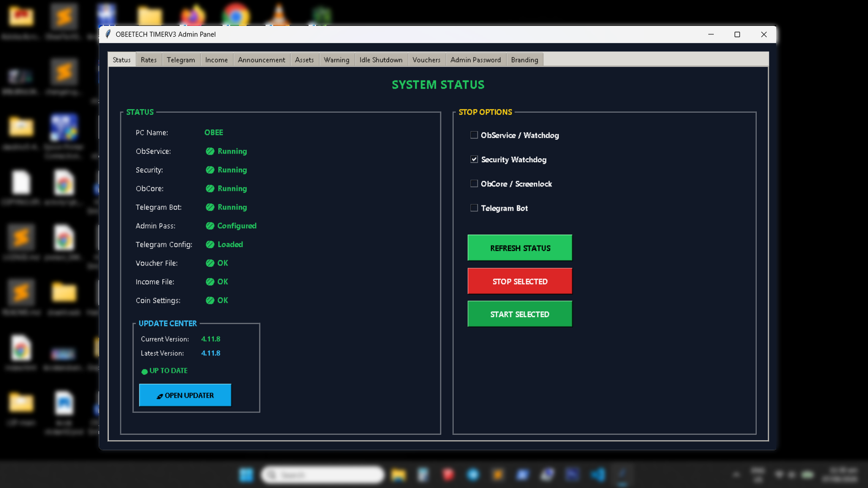Click the green dot beside UP TO DATE
Viewport: 868px width, 488px height.
pos(144,371)
